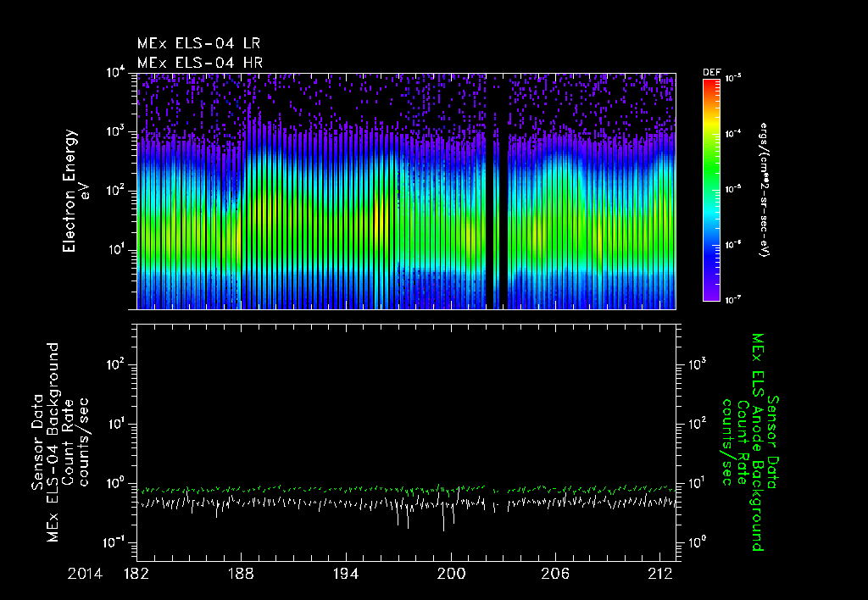Screen dimensions: 868x600
Task: Click the '182' day tick label
Action: click(136, 574)
